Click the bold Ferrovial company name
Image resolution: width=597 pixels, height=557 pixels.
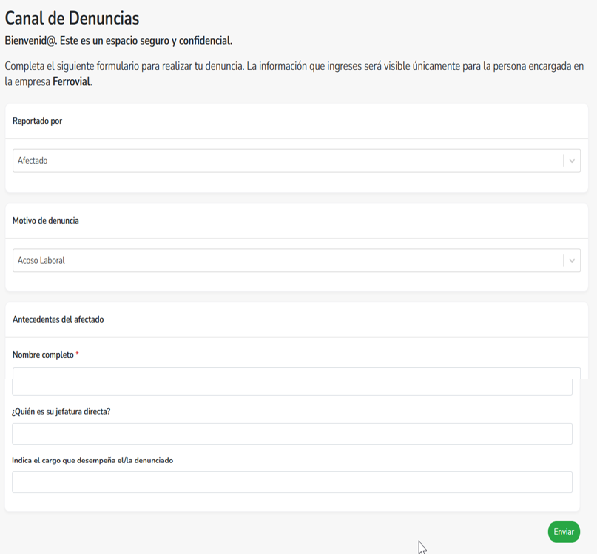point(72,81)
